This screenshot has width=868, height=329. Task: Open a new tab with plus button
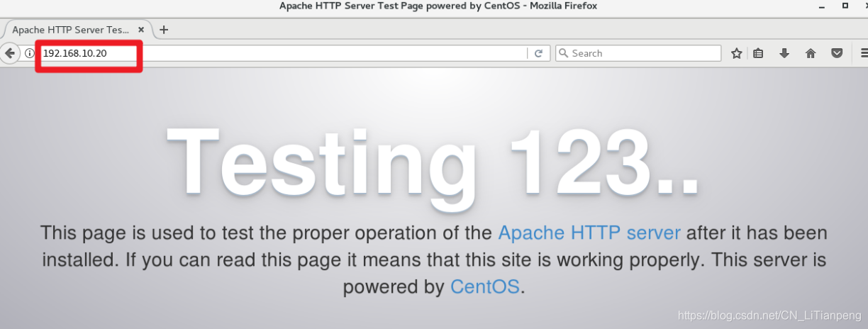[x=164, y=30]
